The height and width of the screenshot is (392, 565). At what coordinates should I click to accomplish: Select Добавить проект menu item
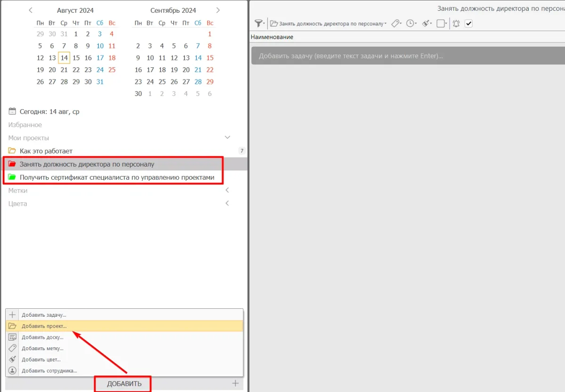(x=44, y=326)
